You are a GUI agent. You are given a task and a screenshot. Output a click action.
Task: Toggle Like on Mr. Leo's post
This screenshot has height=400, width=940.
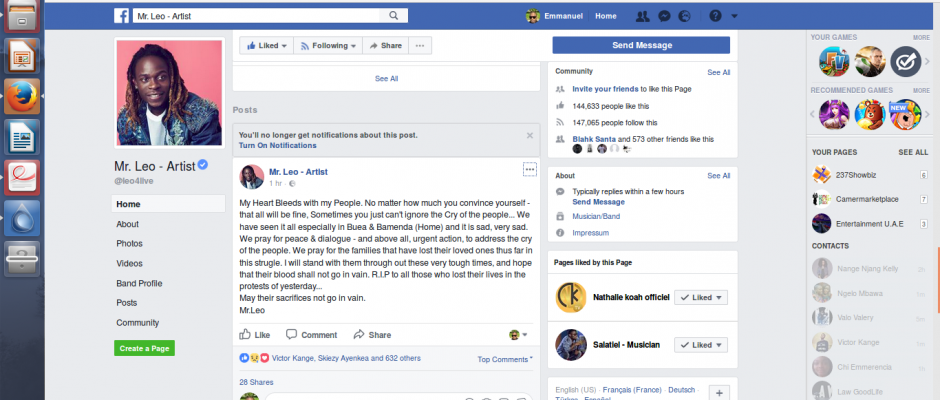(255, 335)
